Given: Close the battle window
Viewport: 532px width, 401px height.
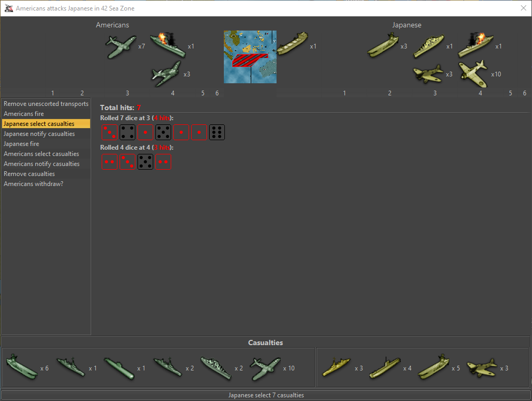Looking at the screenshot, I should click(x=524, y=8).
